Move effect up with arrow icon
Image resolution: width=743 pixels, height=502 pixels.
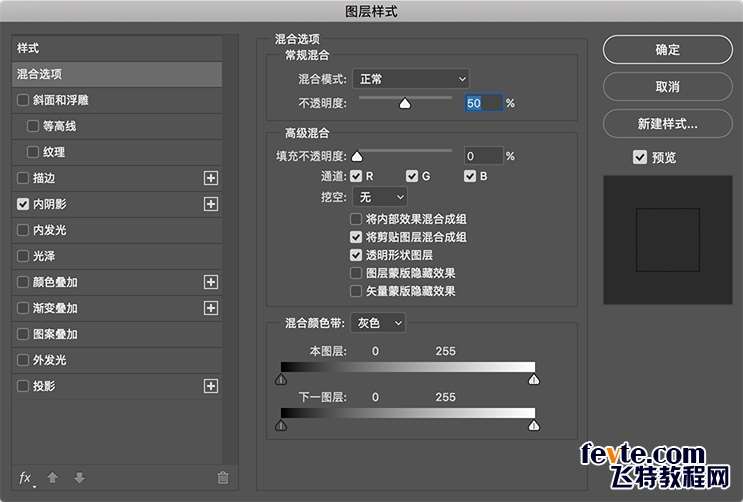coord(53,478)
